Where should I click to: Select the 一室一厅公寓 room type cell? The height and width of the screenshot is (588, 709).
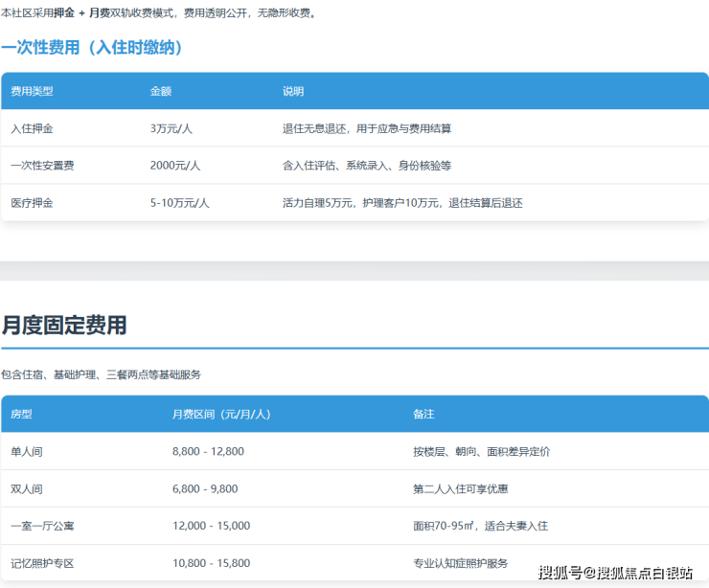click(42, 526)
